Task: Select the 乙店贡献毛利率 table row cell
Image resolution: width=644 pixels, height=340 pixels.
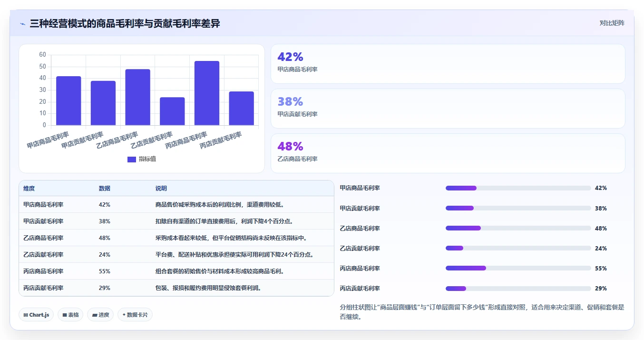Action: tap(43, 254)
